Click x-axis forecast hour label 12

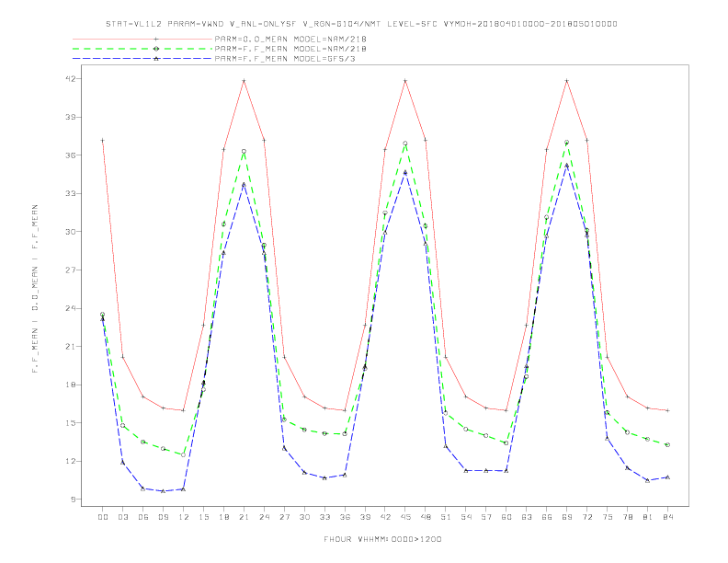click(184, 517)
